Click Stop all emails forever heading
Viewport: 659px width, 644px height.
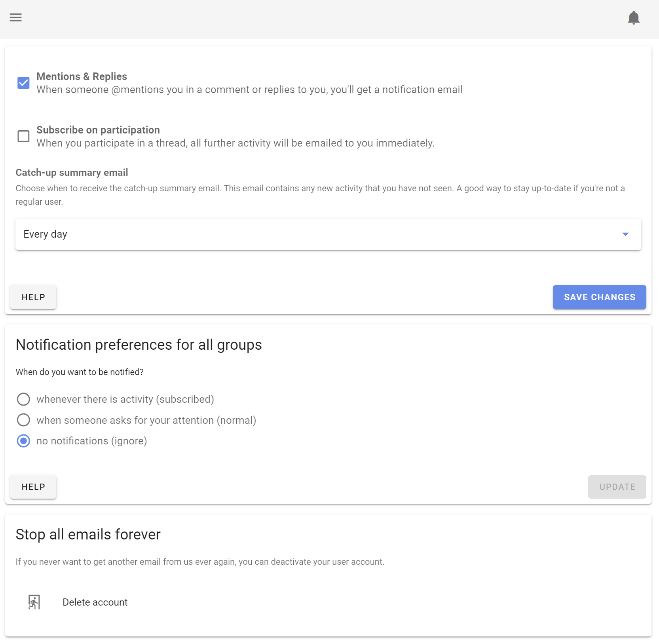[x=88, y=534]
